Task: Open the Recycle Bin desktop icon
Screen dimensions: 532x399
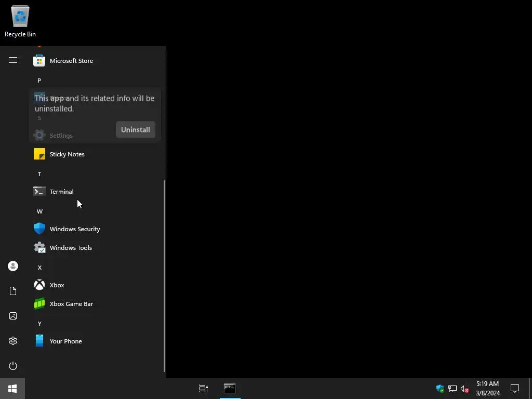Action: [20, 21]
